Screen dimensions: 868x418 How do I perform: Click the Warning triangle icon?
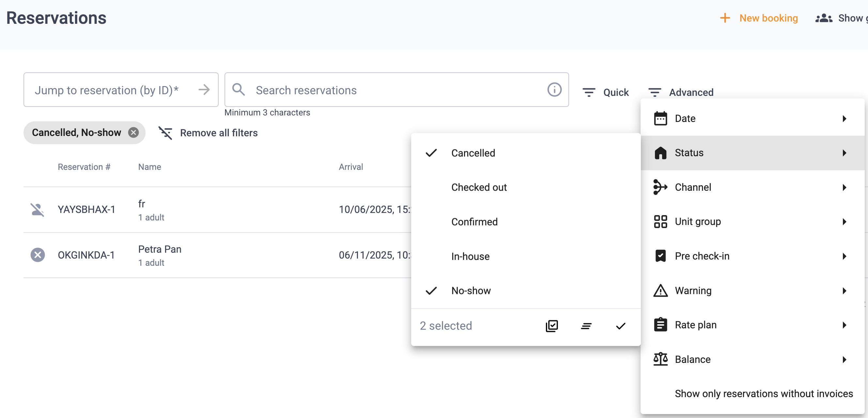[660, 291]
